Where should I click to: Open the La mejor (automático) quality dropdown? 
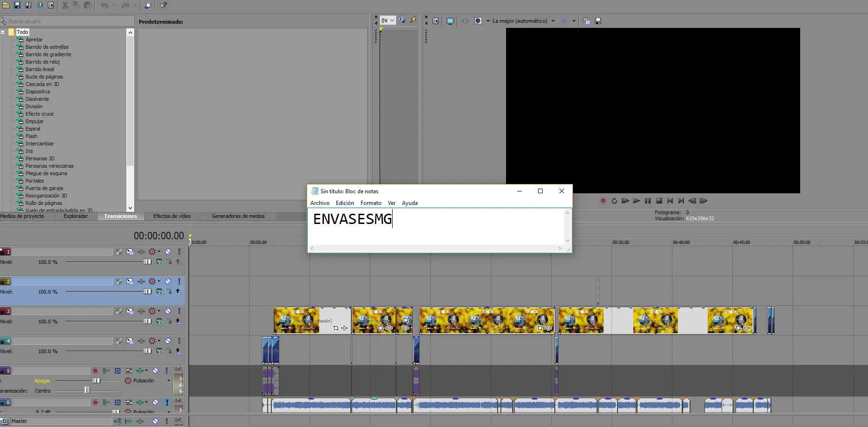(x=524, y=21)
